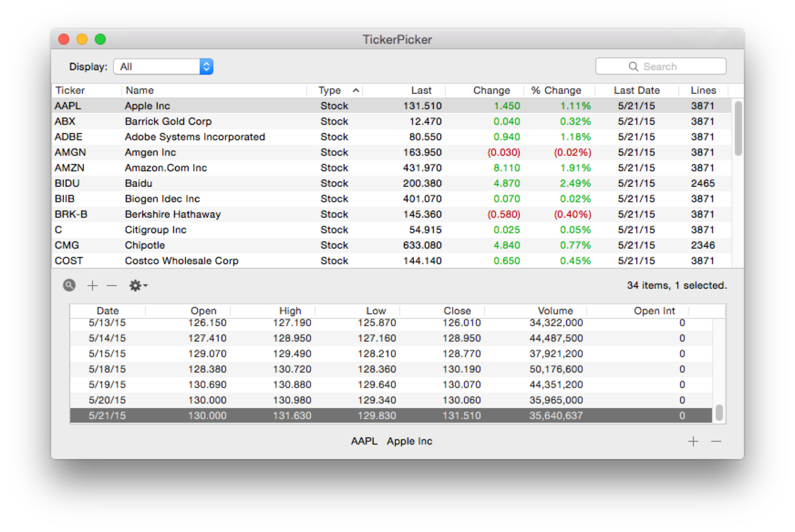
Task: Click the magnifier filter icon above the price table
Action: tap(69, 285)
